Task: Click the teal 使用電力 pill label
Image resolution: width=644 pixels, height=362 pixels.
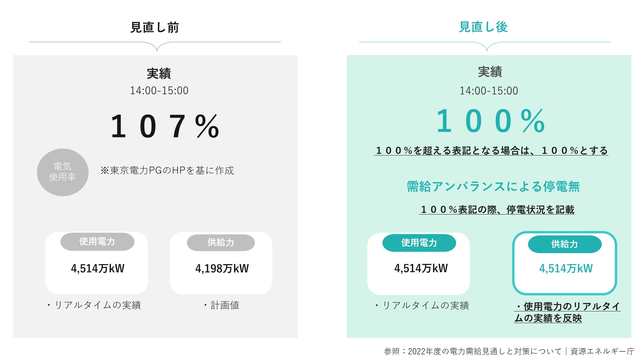Action: point(419,243)
